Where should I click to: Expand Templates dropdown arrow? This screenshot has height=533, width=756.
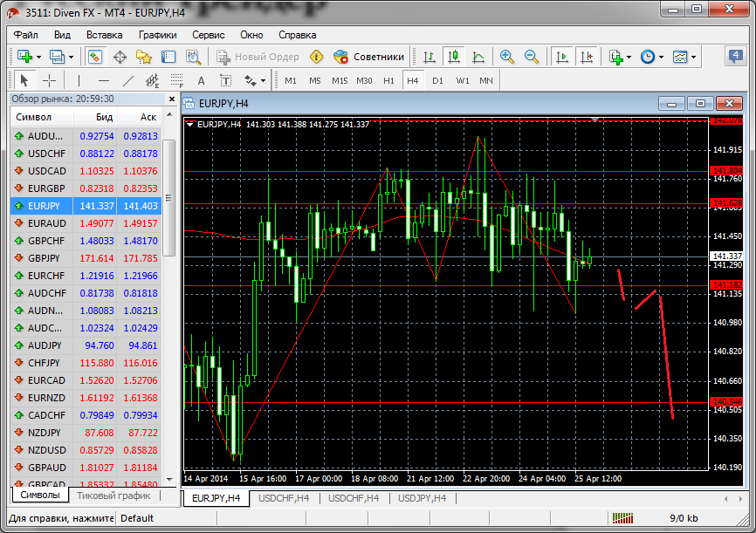(693, 58)
